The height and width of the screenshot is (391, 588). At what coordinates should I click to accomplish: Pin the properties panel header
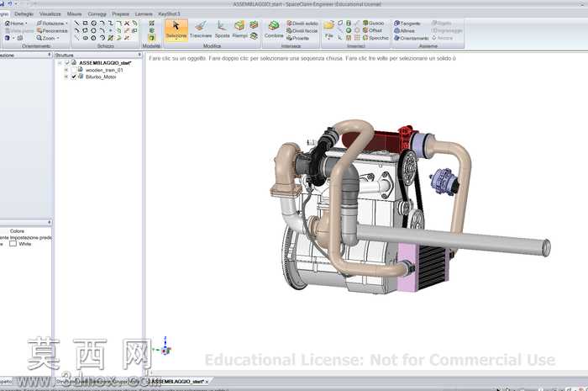[49, 223]
